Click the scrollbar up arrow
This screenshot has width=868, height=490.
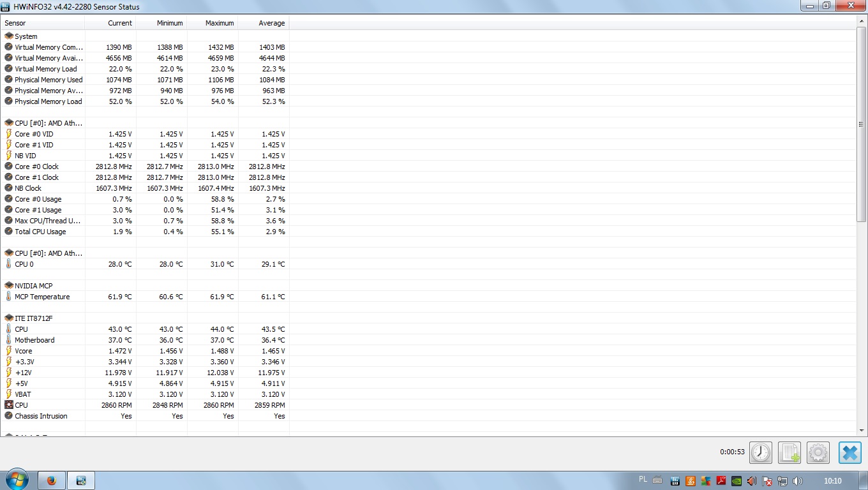(862, 22)
